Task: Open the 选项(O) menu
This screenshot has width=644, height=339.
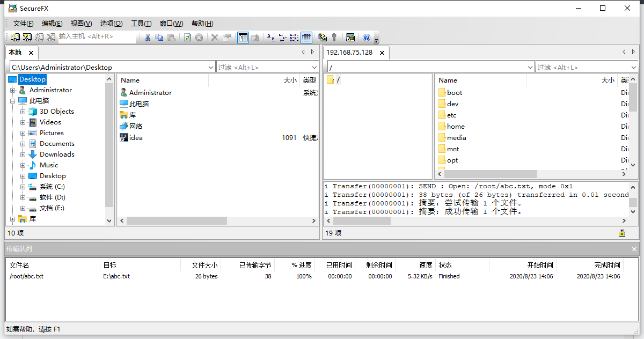Action: 111,24
